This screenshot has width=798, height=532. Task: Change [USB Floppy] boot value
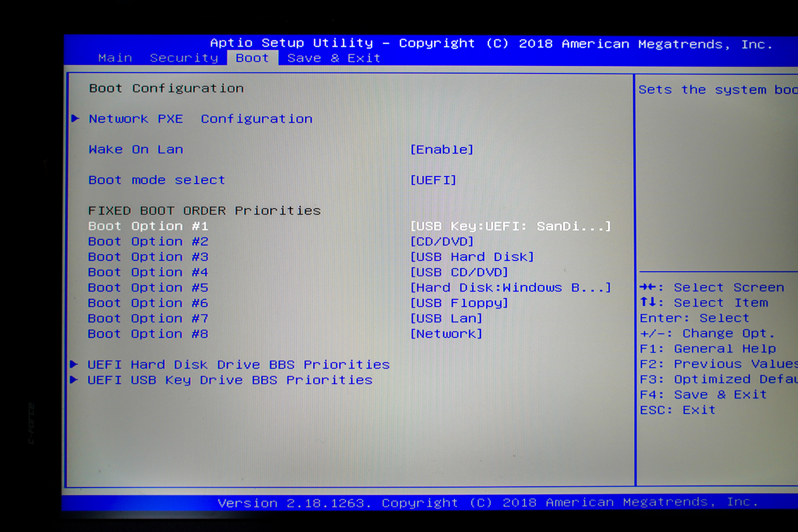tap(459, 303)
